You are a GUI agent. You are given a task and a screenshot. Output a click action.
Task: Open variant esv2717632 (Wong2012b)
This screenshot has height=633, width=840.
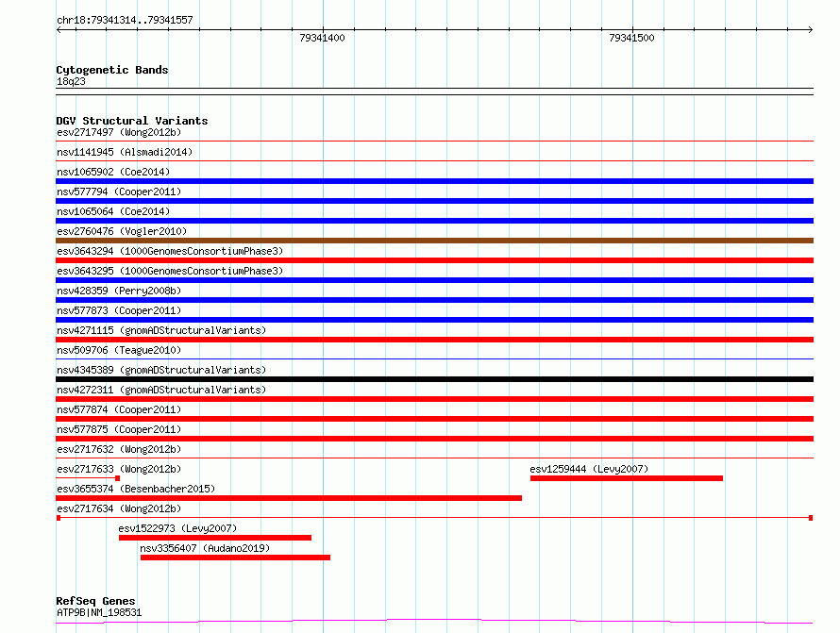tap(119, 449)
